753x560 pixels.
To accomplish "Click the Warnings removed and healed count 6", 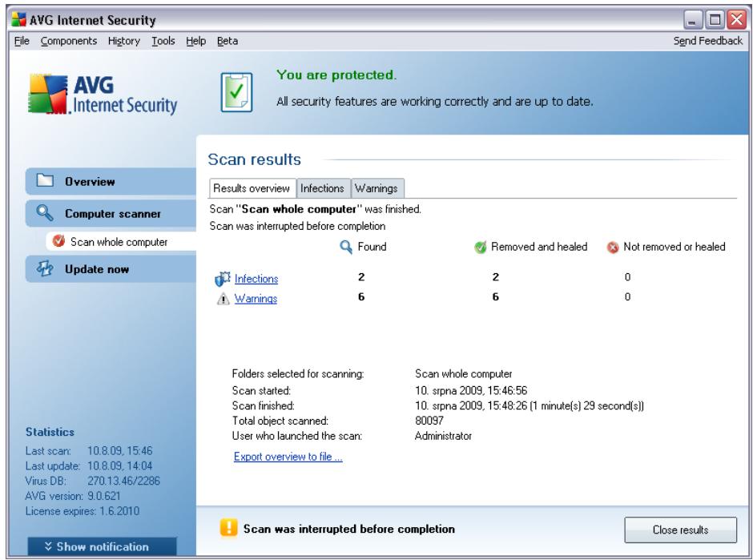I will point(496,296).
